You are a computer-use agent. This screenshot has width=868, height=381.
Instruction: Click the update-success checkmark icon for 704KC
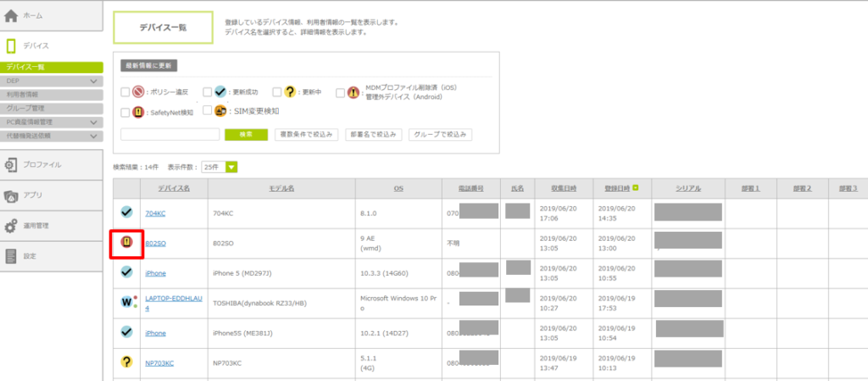126,212
